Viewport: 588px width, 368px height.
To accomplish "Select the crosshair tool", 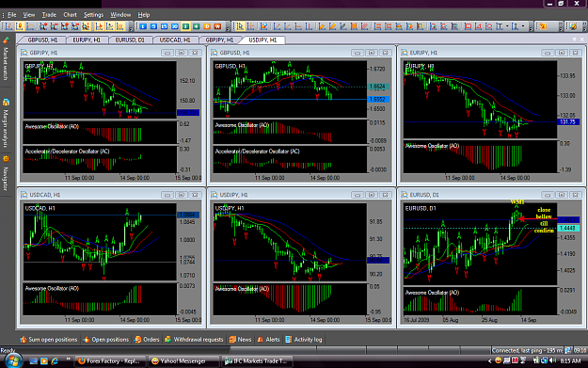I will [250, 26].
